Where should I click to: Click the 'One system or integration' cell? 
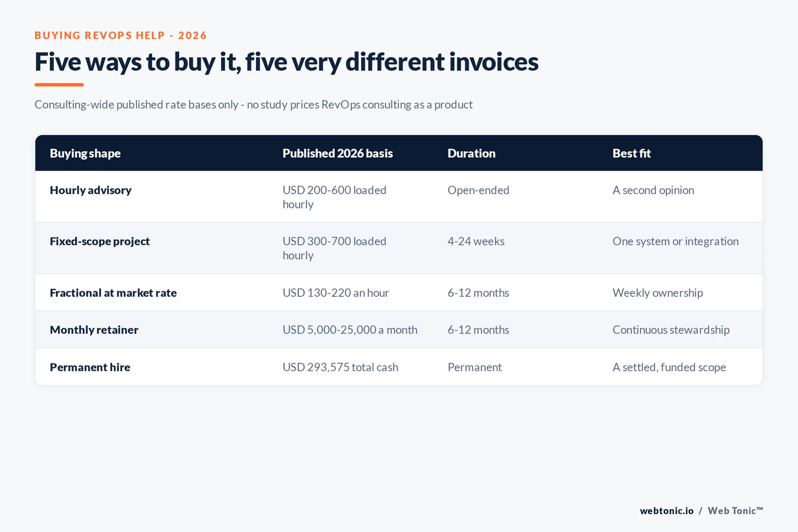[676, 241]
